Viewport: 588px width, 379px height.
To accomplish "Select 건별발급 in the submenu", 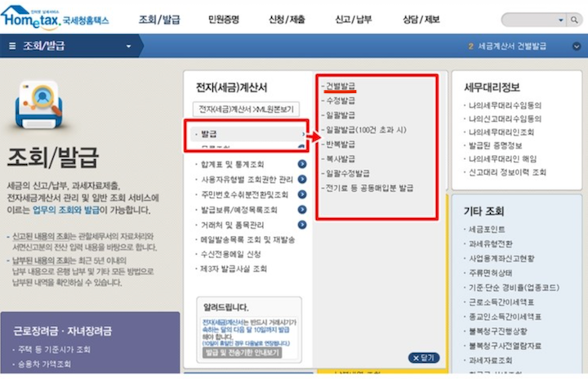I will coord(340,86).
